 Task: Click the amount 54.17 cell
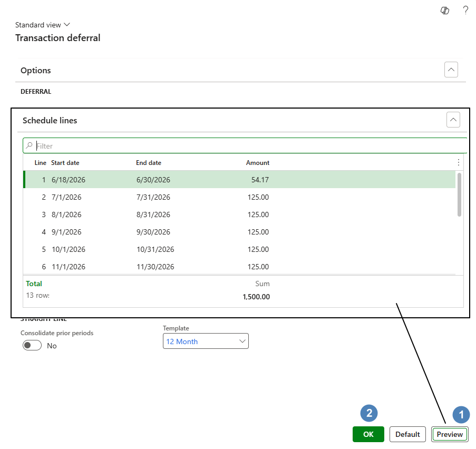260,180
